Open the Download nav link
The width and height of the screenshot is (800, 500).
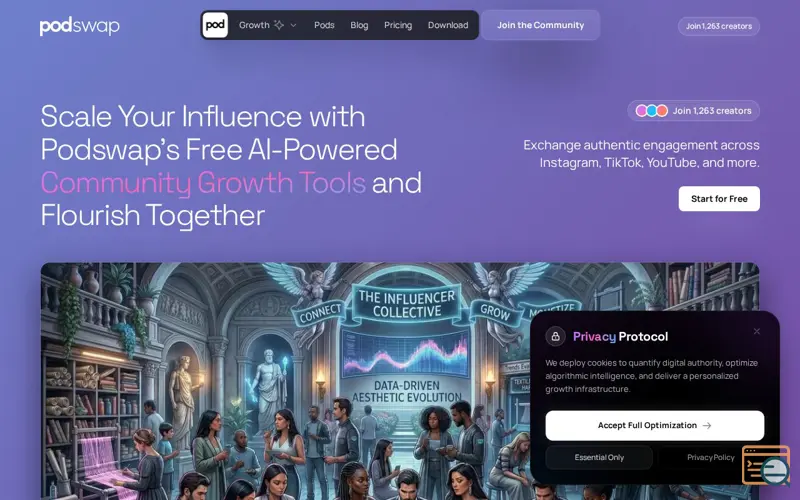click(x=448, y=25)
